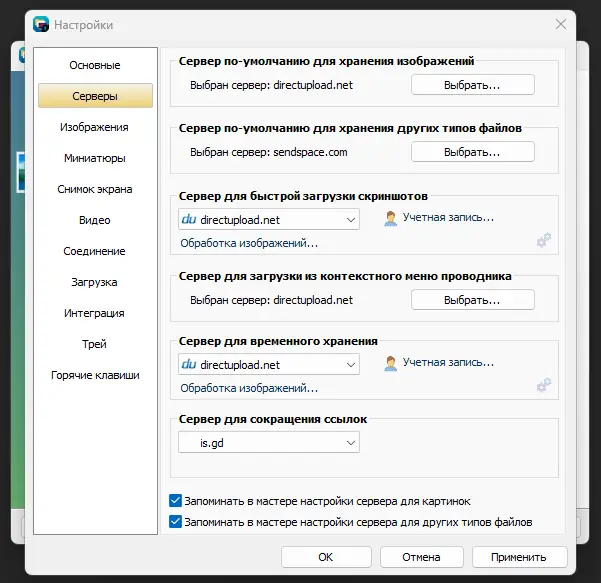The width and height of the screenshot is (601, 583).
Task: Open the Соединение settings tab
Action: click(x=95, y=251)
